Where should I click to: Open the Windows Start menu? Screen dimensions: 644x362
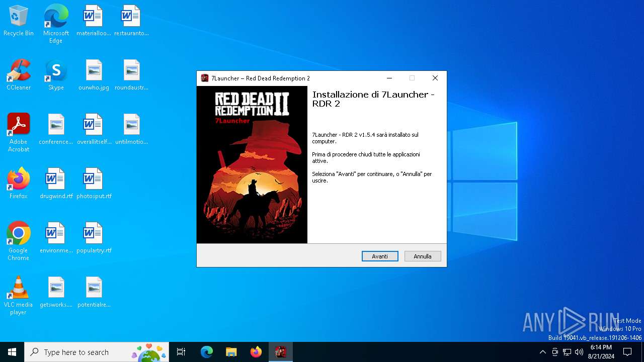12,352
